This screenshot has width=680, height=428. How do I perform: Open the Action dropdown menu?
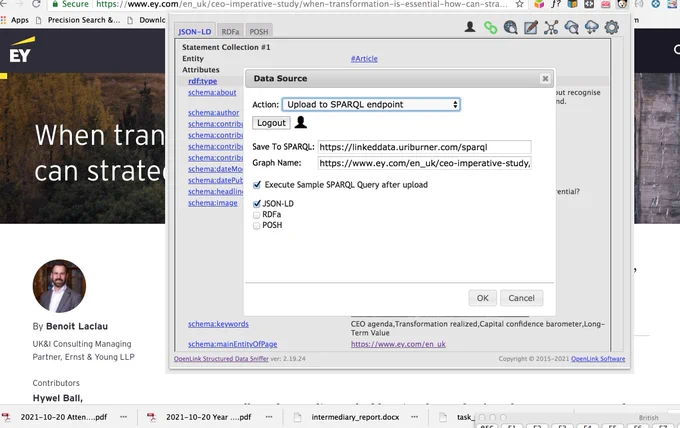[371, 105]
